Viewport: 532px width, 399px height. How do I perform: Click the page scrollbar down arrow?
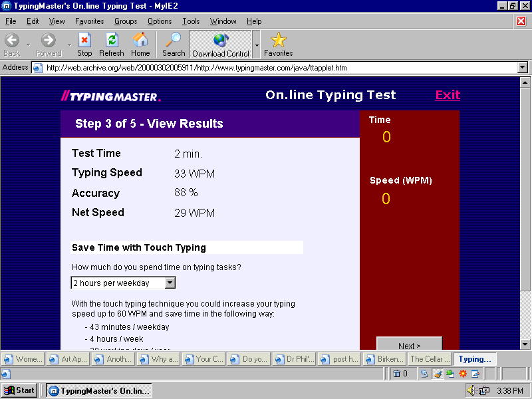tap(525, 344)
